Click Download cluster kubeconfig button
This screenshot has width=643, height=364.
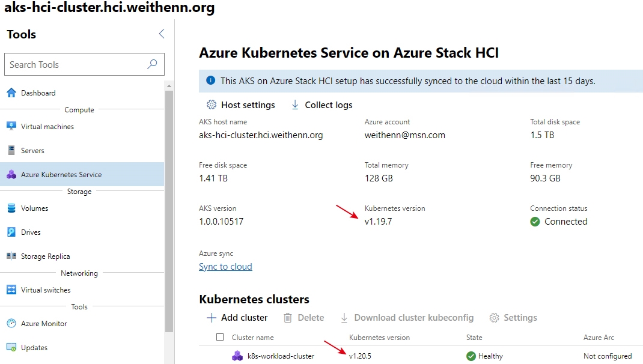(407, 318)
